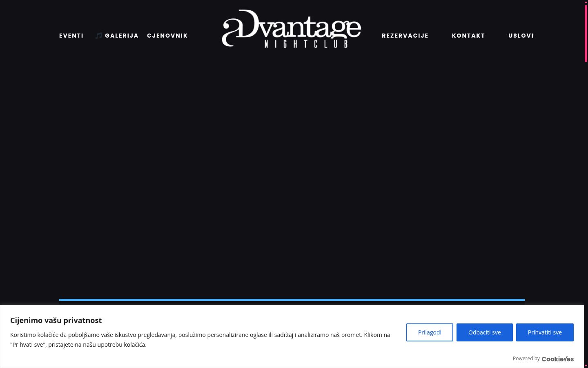The image size is (588, 368).
Task: Open the KONTAKT page
Action: 468,36
